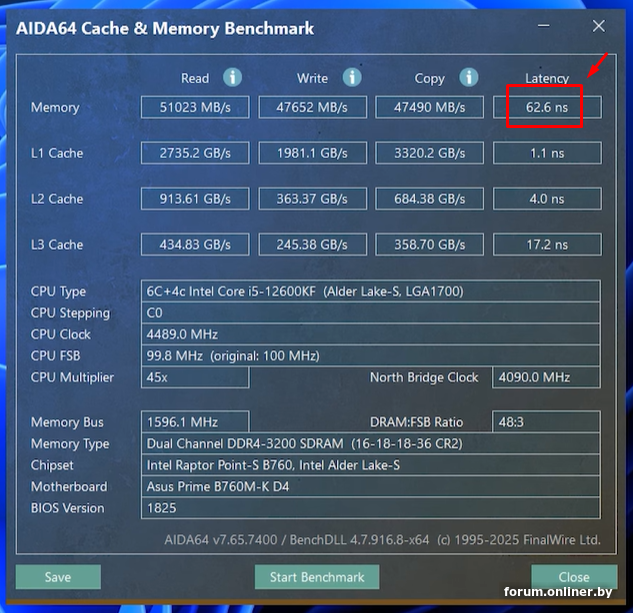Click Chipset field Intel Raptor Point-S B760
633x613 pixels.
pos(371,465)
